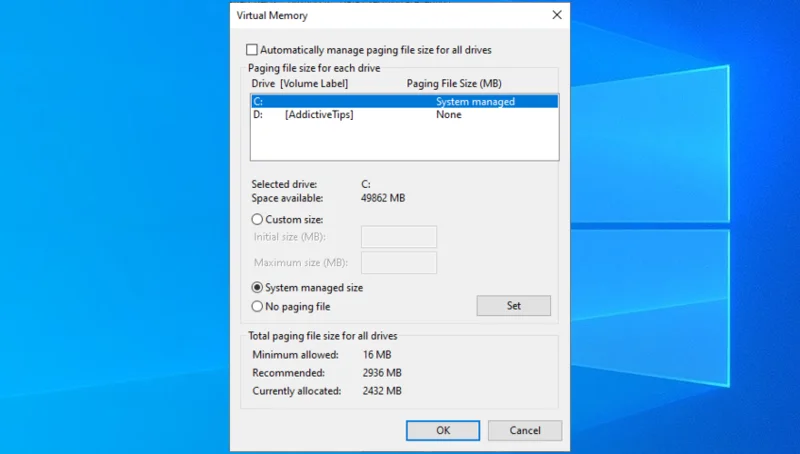The height and width of the screenshot is (454, 800).
Task: Click the System managed paging size cell
Action: [x=476, y=102]
